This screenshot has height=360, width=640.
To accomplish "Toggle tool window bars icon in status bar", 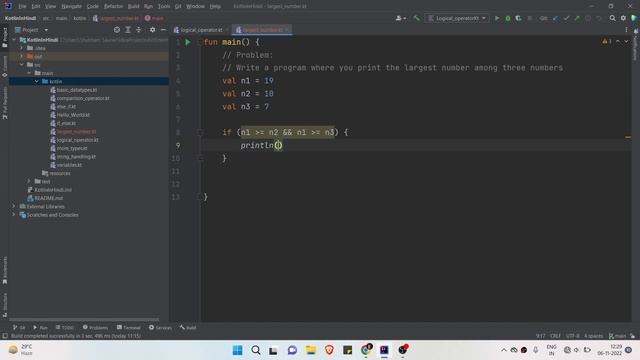I will tap(5, 336).
